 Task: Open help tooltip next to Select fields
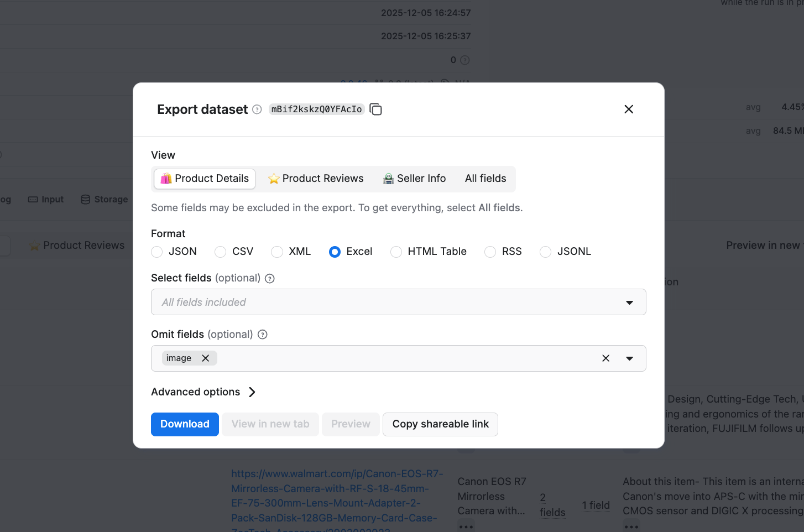coord(269,278)
